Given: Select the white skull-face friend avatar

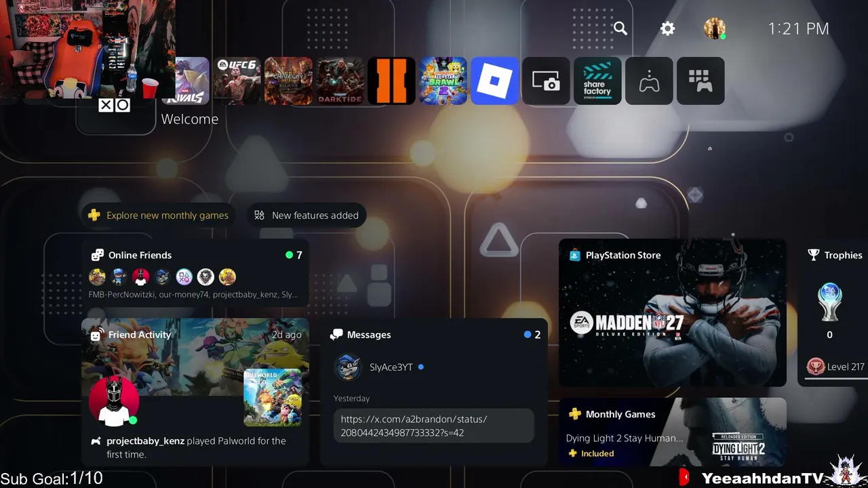Looking at the screenshot, I should click(x=205, y=277).
